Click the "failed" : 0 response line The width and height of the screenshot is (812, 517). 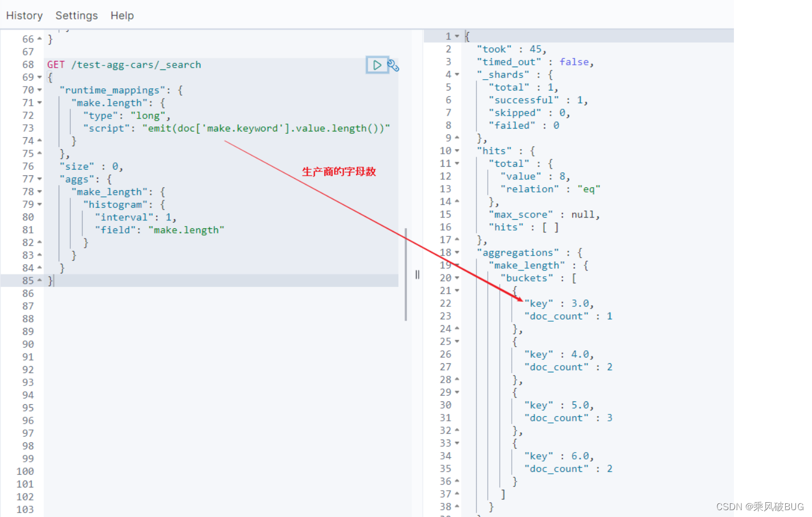point(524,125)
